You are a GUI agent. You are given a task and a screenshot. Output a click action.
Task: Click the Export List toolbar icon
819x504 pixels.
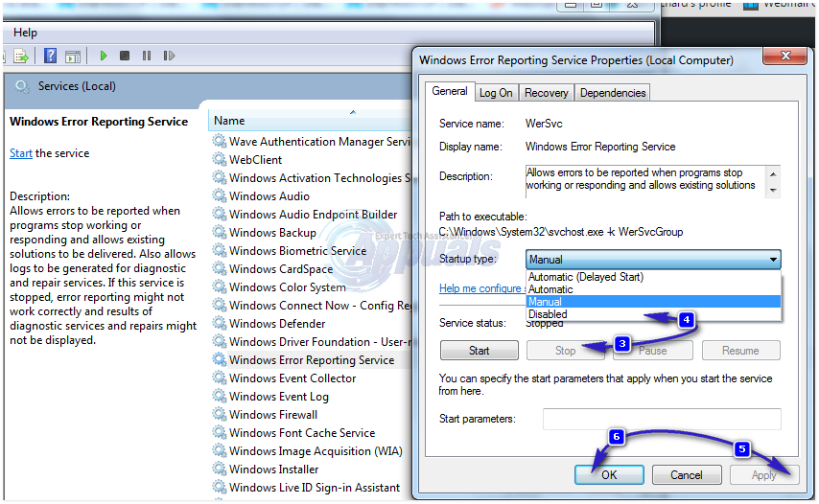click(21, 56)
